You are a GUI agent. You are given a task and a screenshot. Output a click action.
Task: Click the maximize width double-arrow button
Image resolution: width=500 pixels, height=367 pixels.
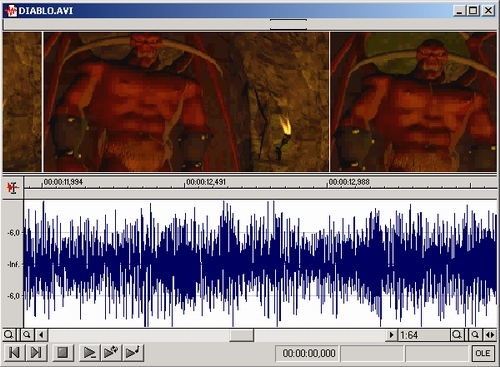[x=489, y=335]
